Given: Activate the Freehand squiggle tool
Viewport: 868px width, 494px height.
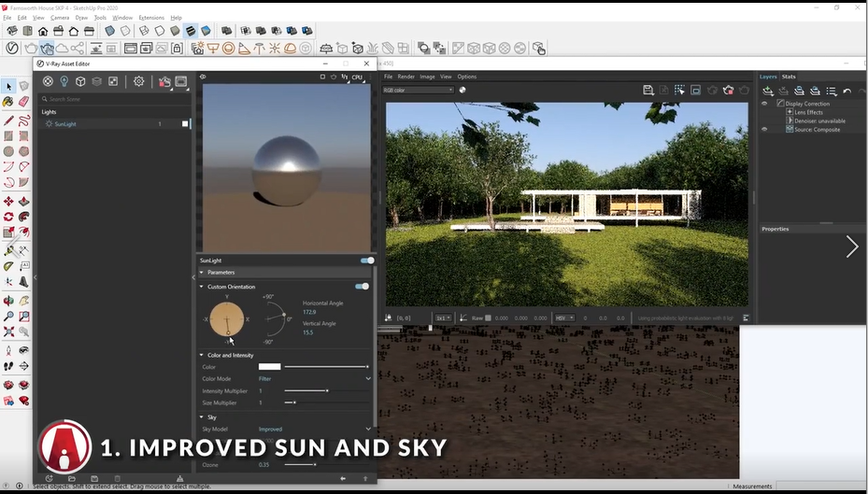Looking at the screenshot, I should [x=23, y=120].
